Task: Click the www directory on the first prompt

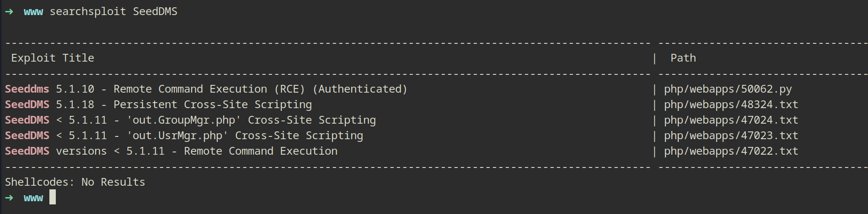Action: point(33,11)
